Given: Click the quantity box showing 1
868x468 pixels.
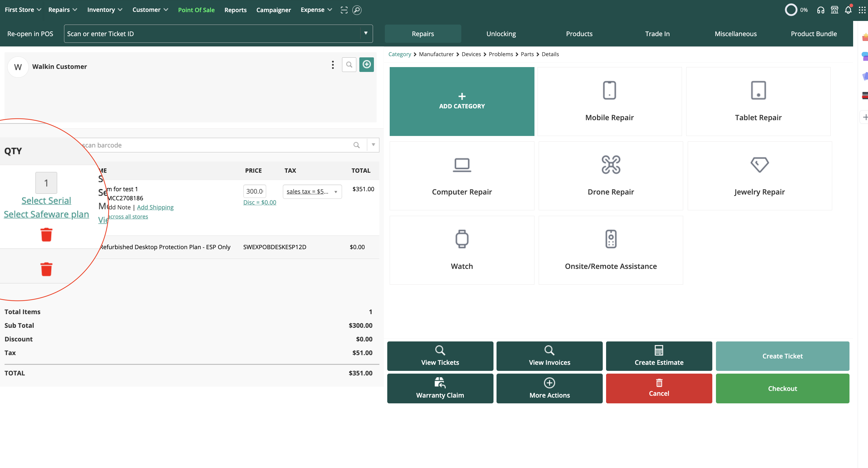Looking at the screenshot, I should pyautogui.click(x=46, y=183).
